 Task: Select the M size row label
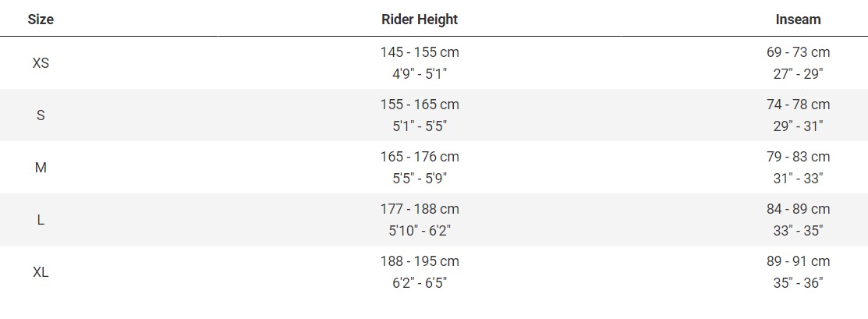tap(41, 168)
